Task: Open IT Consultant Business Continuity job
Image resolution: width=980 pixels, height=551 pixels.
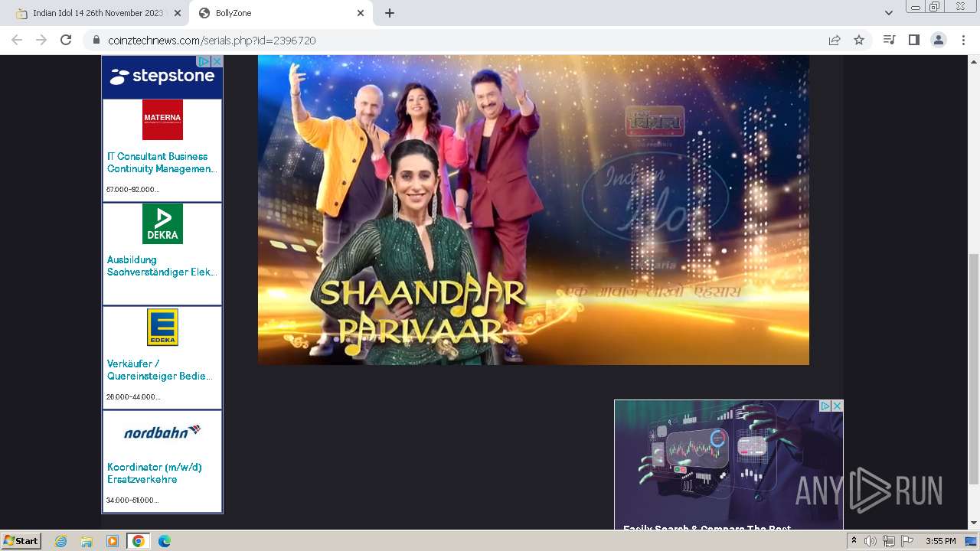Action: point(162,162)
